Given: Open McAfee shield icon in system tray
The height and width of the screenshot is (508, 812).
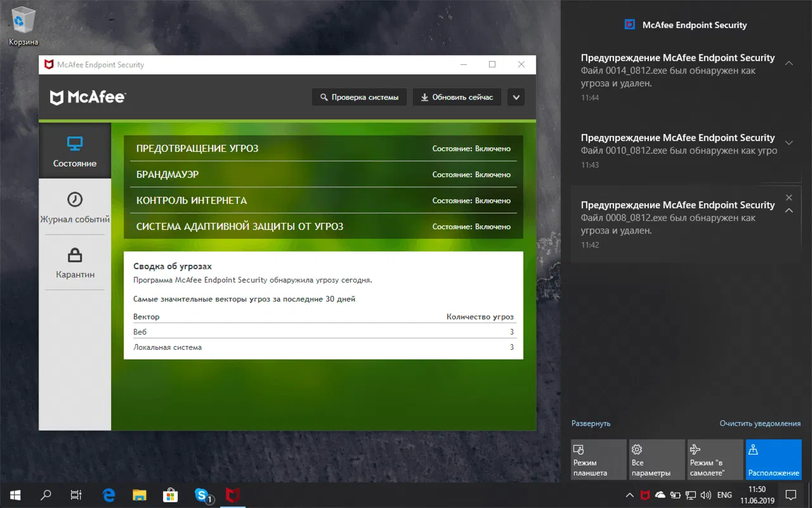Looking at the screenshot, I should 645,495.
